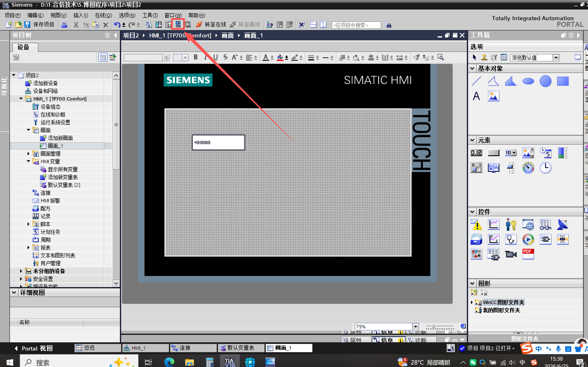The height and width of the screenshot is (367, 588).
Task: Select the Media player control icon
Action: 528,239
